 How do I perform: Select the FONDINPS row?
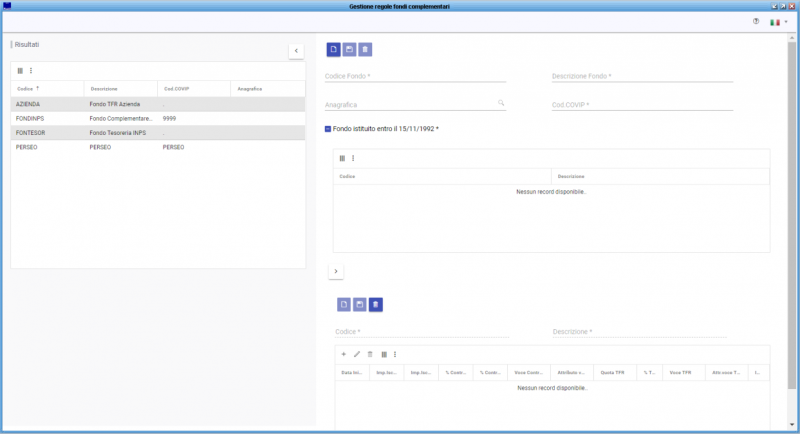pyautogui.click(x=158, y=118)
